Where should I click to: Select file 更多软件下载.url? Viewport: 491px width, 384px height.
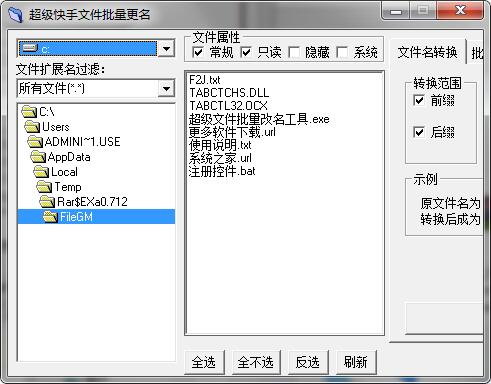232,132
